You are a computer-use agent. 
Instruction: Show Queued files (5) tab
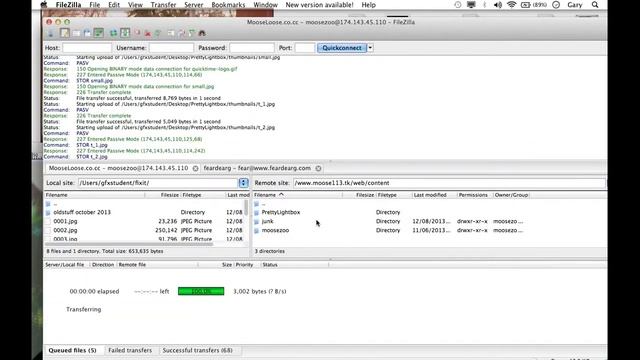coord(72,350)
